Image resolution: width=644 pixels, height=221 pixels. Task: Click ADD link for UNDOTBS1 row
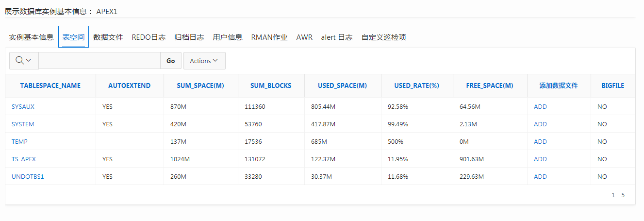pos(540,176)
